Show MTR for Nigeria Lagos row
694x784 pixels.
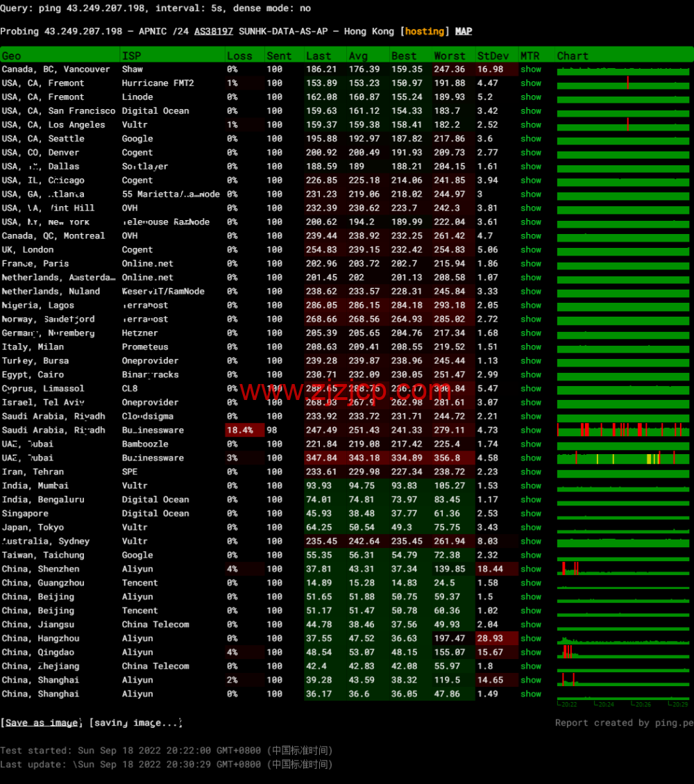click(531, 306)
